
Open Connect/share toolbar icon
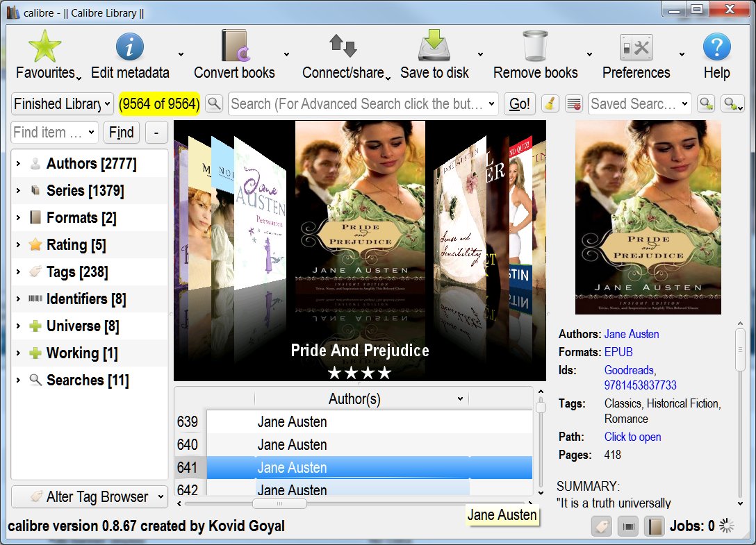(x=343, y=47)
